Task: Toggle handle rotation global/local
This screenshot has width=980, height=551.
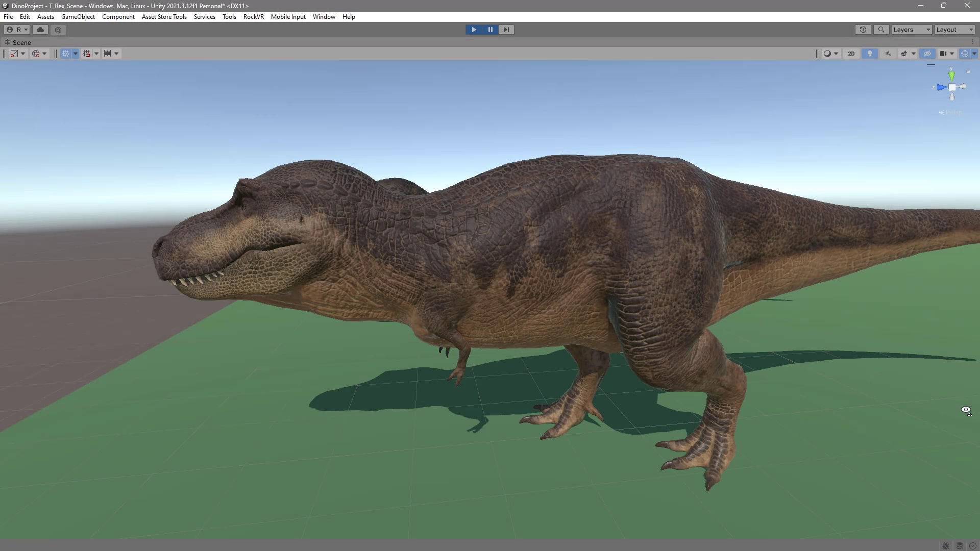Action: click(36, 54)
